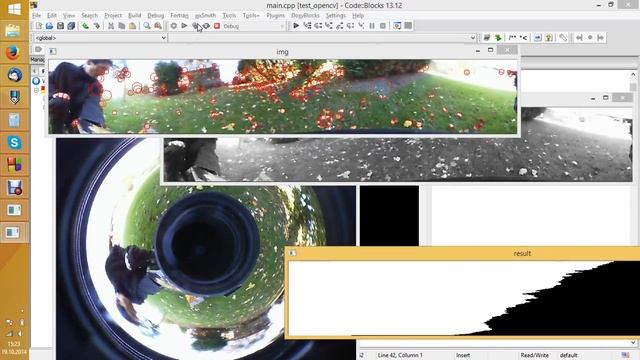640x360 pixels.
Task: Click the Build and run icon
Action: [196, 26]
